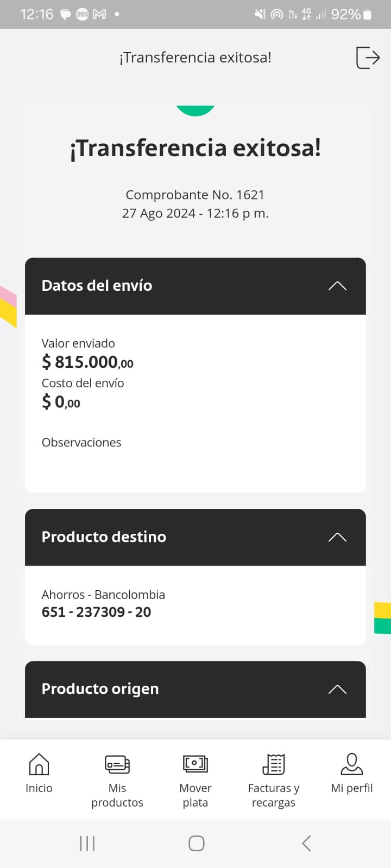Image resolution: width=391 pixels, height=868 pixels.
Task: Tap the Datos del envío header title
Action: click(x=97, y=285)
